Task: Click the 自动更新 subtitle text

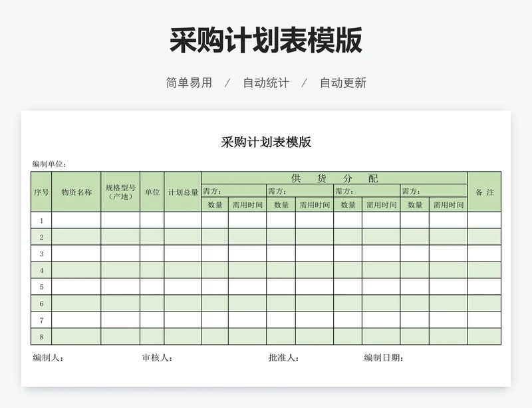Action: pos(343,83)
